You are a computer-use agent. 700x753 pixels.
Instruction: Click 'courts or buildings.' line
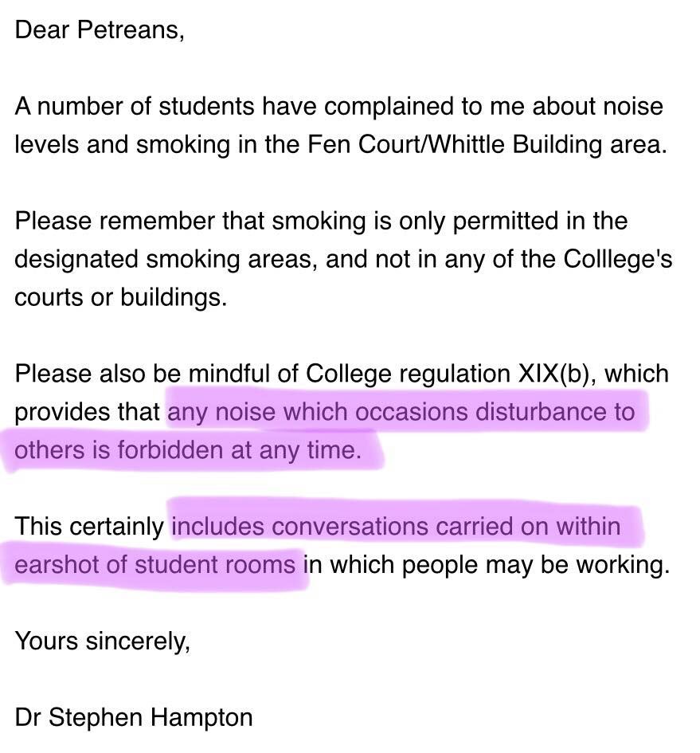[x=120, y=297]
